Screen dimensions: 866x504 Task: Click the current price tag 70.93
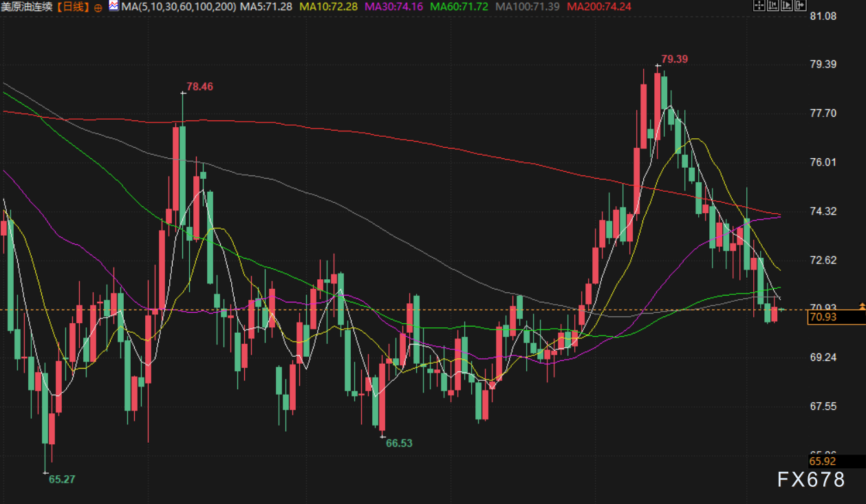[823, 317]
